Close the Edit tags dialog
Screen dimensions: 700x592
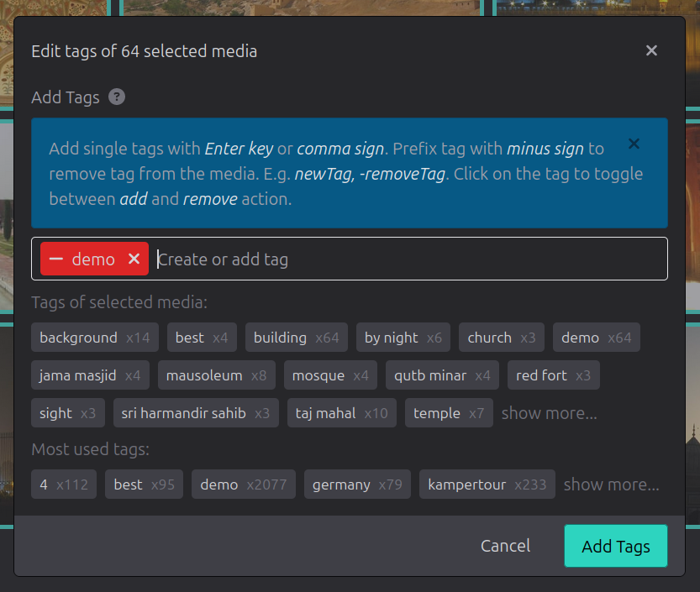(x=651, y=50)
